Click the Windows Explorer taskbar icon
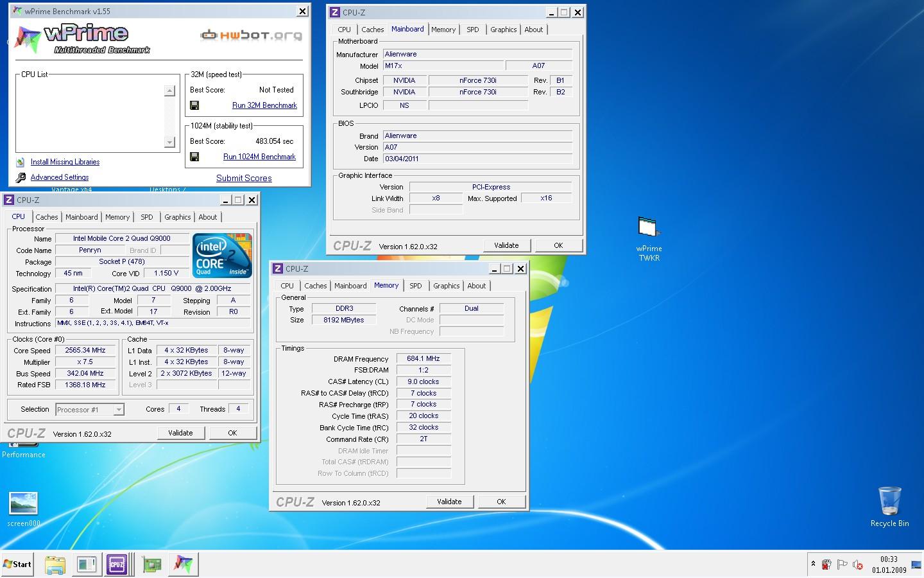Viewport: 924px width, 578px height. pyautogui.click(x=55, y=565)
